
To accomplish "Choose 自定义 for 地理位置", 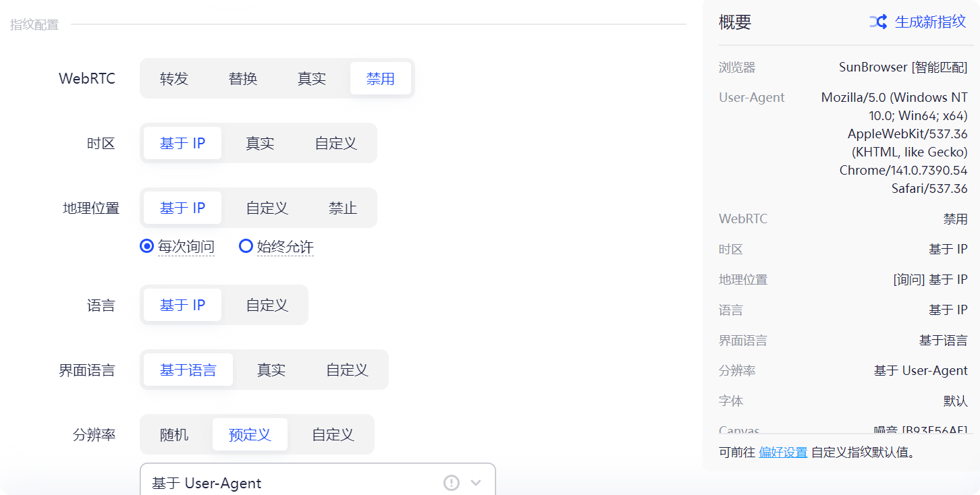I will (266, 208).
